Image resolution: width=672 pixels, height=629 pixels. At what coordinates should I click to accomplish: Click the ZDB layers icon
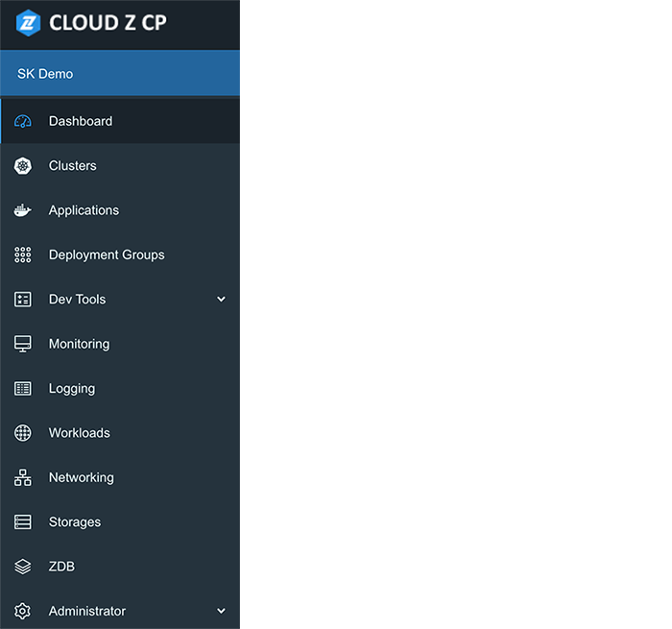23,567
